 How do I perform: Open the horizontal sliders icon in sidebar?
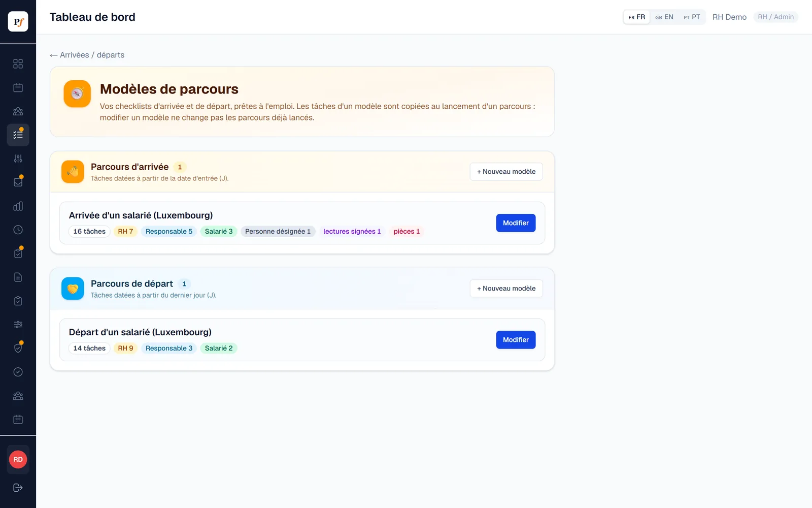pyautogui.click(x=18, y=325)
